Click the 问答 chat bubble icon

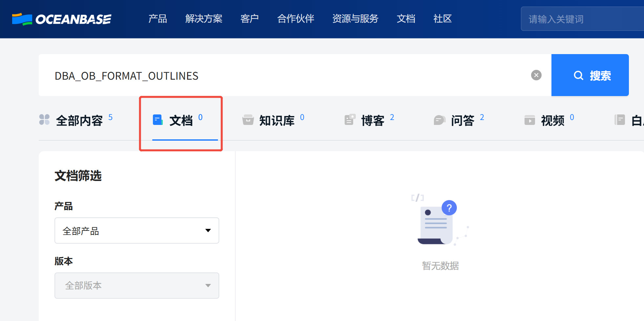440,120
